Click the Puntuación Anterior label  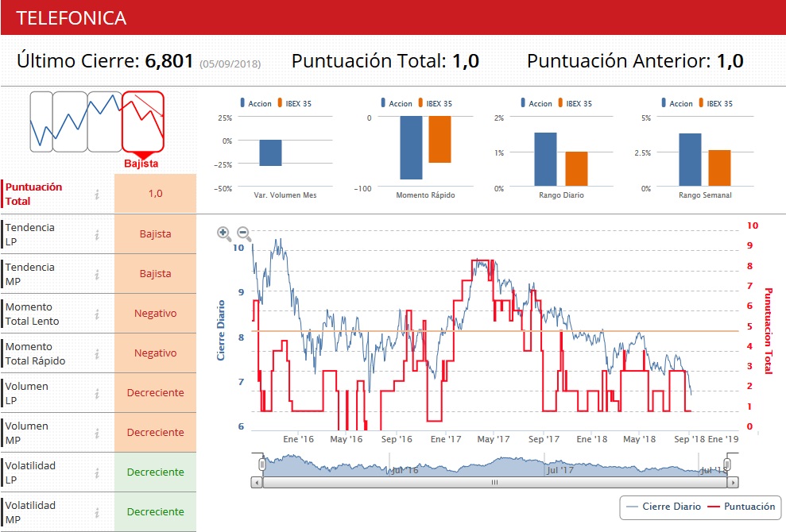pos(619,61)
